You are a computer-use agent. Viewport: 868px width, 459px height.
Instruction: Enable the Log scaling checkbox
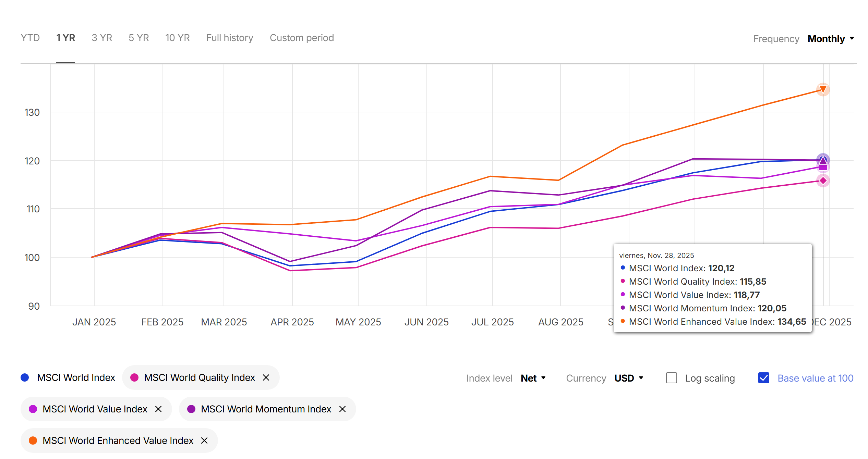click(671, 378)
